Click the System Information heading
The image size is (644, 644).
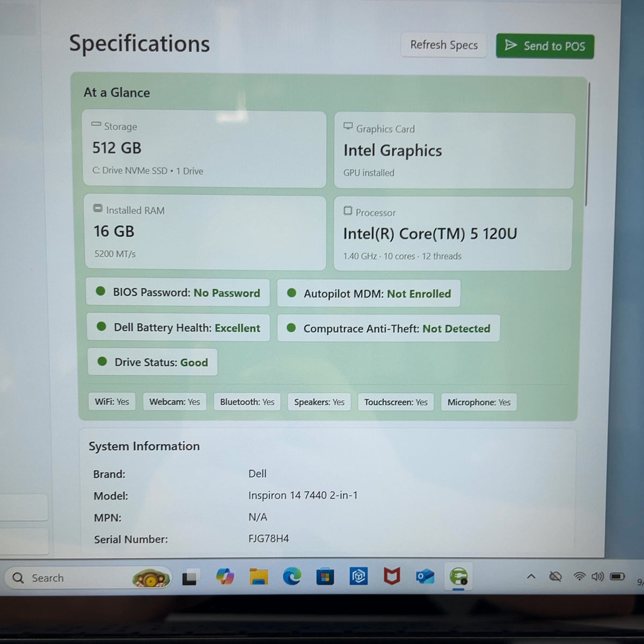click(144, 446)
